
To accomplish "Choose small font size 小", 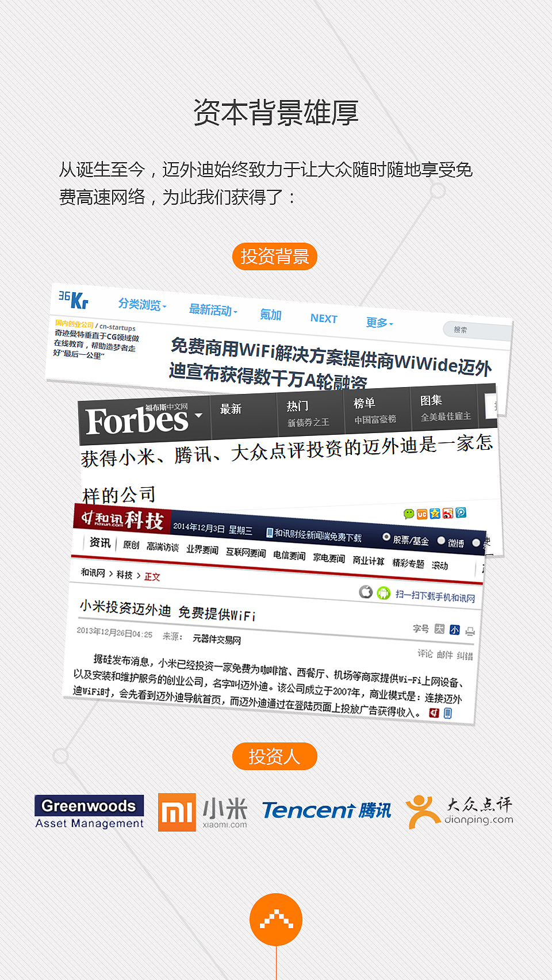I will click(x=454, y=630).
